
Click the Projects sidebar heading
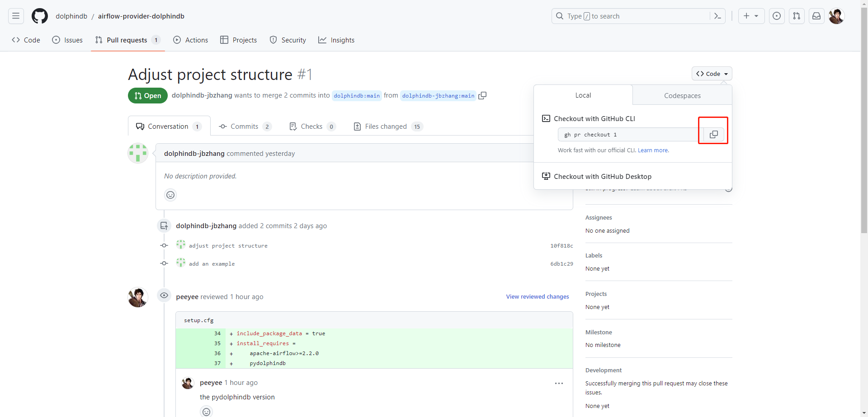596,294
